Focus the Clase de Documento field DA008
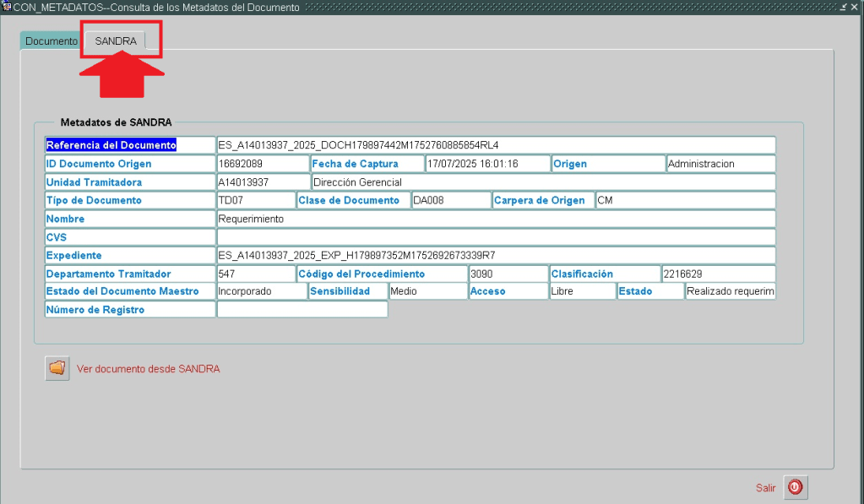This screenshot has width=864, height=504. (450, 201)
